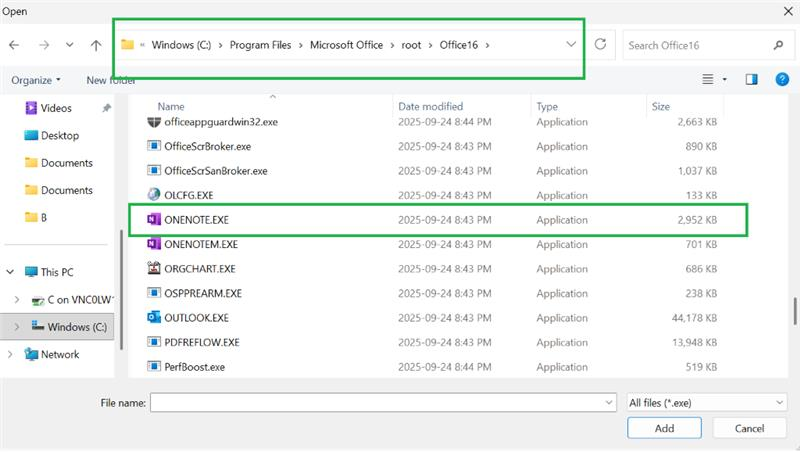800x452 pixels.
Task: Select the OSPPREARM.EXE file icon
Action: (154, 293)
